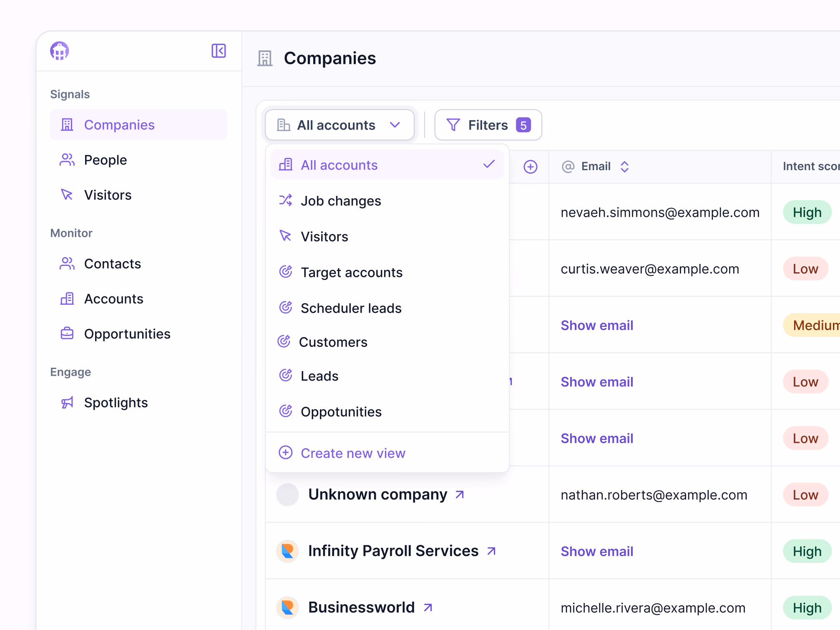This screenshot has height=630, width=840.
Task: Click Low intent badge for curtis.weaver
Action: click(x=805, y=269)
